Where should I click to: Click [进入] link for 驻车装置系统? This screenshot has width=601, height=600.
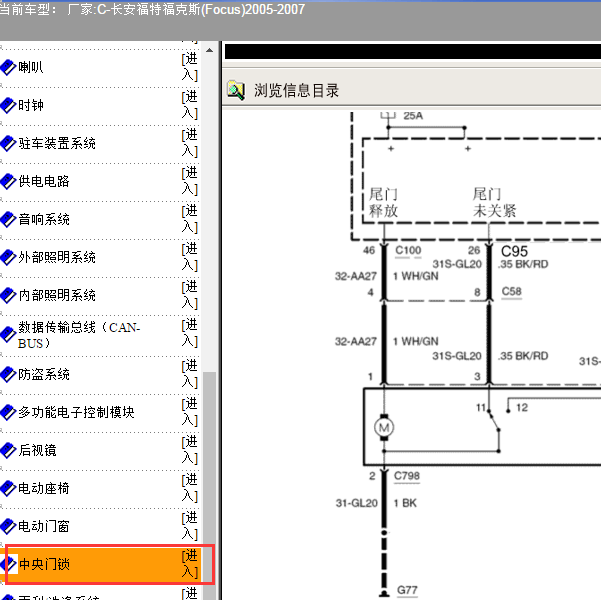[190, 143]
